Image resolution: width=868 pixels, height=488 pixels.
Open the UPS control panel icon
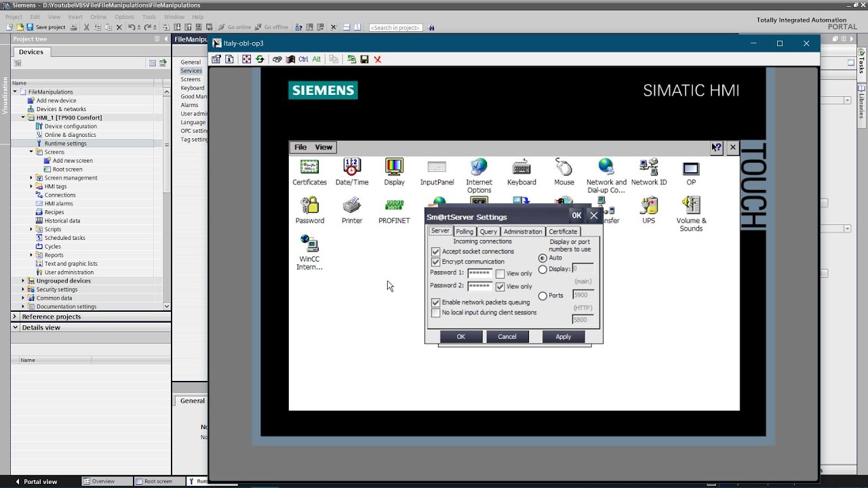pos(649,211)
